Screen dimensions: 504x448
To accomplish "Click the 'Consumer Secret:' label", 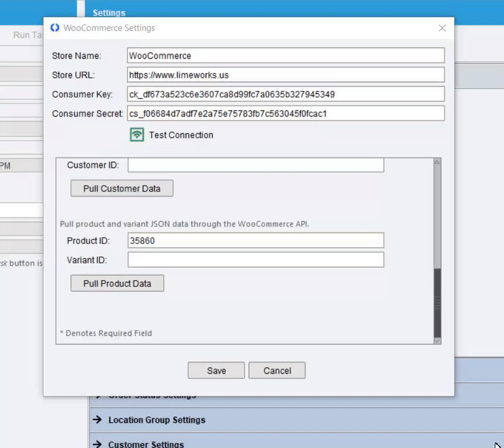I will pyautogui.click(x=88, y=114).
